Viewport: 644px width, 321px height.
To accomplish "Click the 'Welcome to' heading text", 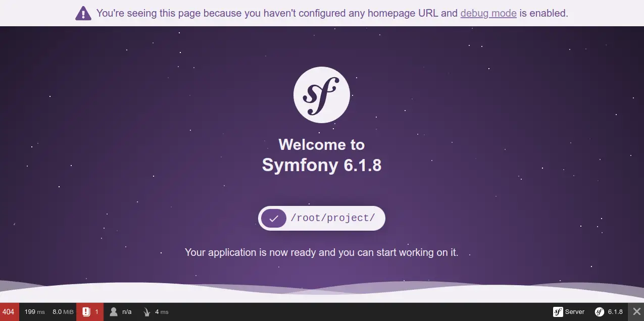I will pyautogui.click(x=322, y=145).
